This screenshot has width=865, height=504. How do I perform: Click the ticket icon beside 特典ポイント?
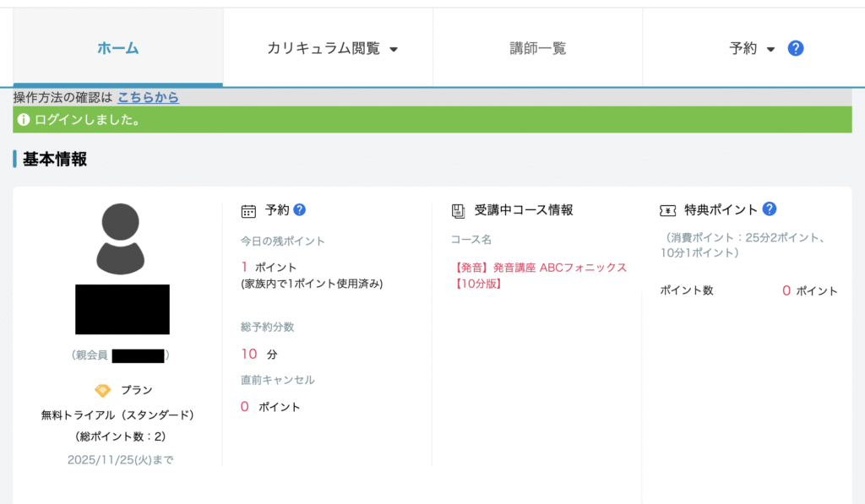tap(667, 211)
